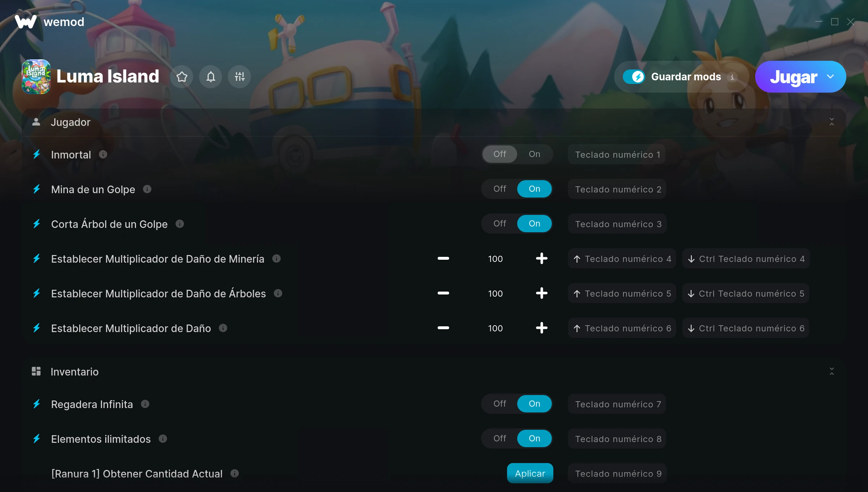Click the Teclado numérico 1 hotkey button

click(x=617, y=154)
